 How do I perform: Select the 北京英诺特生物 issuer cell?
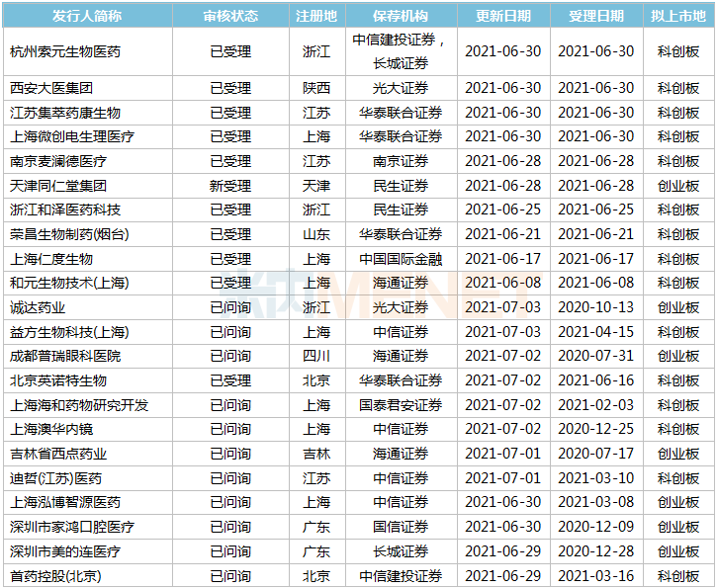point(87,380)
